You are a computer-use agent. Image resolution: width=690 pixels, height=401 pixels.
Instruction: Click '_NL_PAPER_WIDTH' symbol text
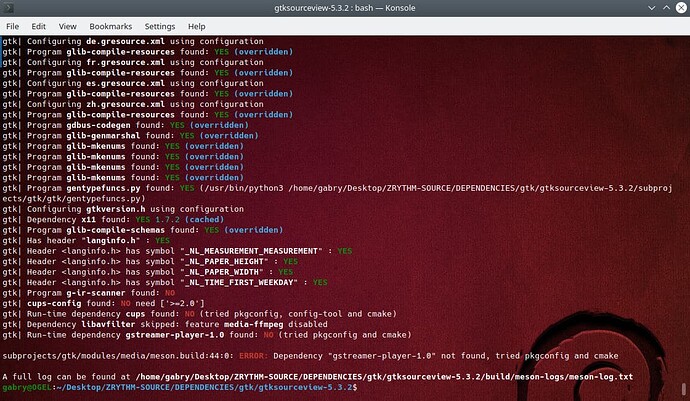222,272
